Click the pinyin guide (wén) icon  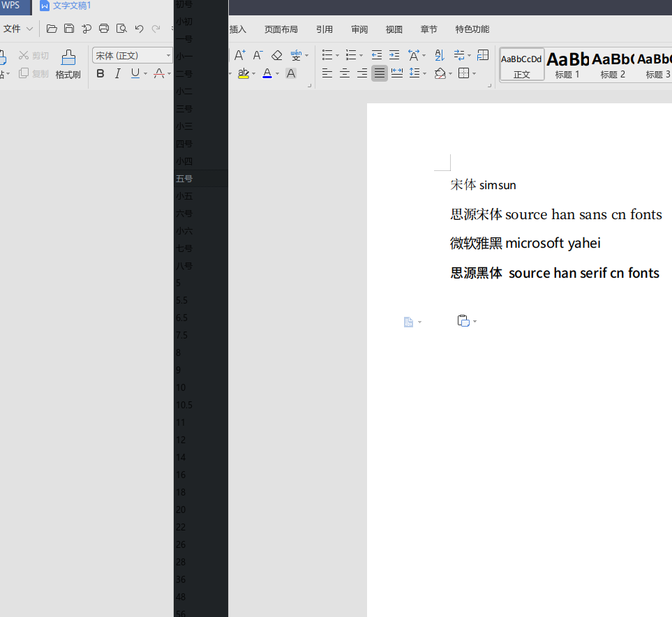[296, 55]
